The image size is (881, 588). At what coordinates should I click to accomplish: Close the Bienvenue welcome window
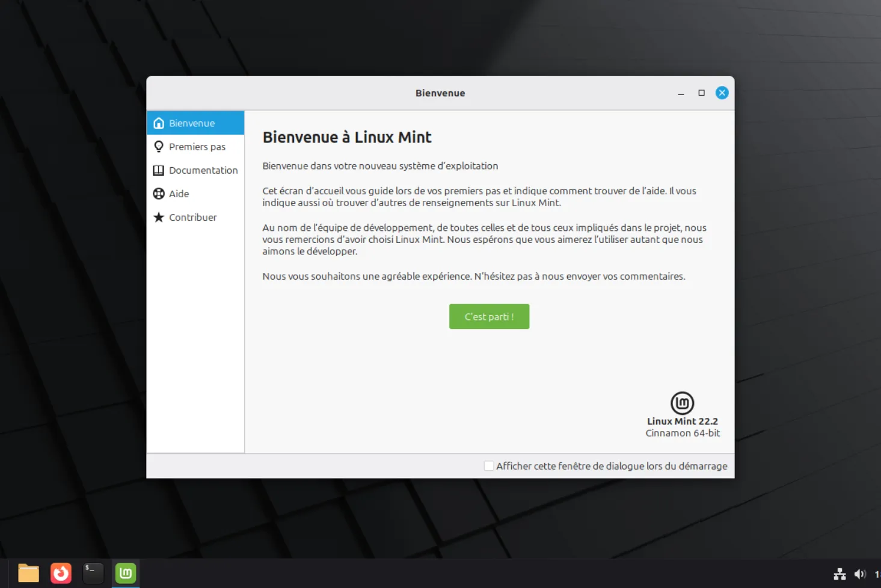point(722,93)
